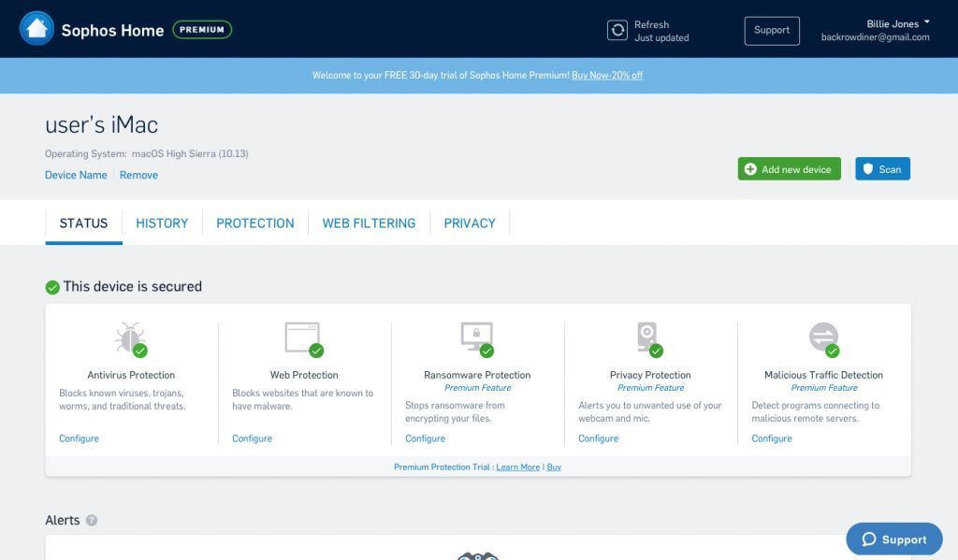Viewport: 958px width, 560px height.
Task: Open the Billie Jones account dropdown arrow
Action: click(927, 22)
